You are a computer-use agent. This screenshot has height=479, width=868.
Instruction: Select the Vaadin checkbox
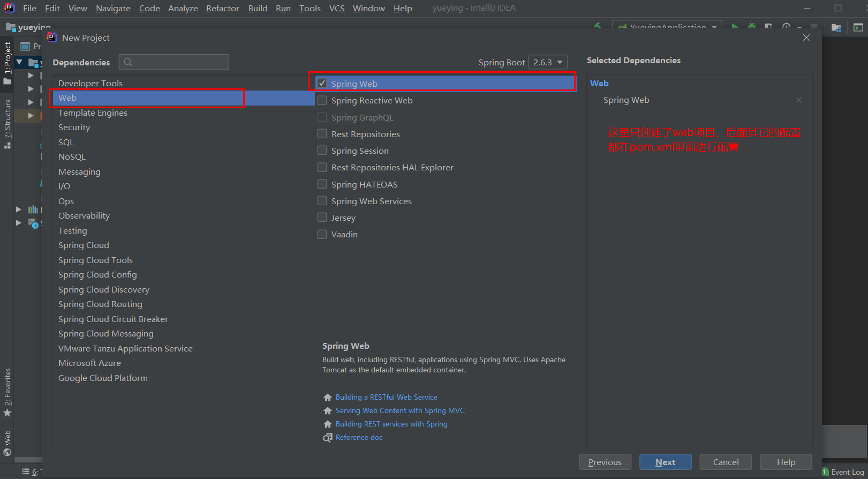click(x=322, y=234)
